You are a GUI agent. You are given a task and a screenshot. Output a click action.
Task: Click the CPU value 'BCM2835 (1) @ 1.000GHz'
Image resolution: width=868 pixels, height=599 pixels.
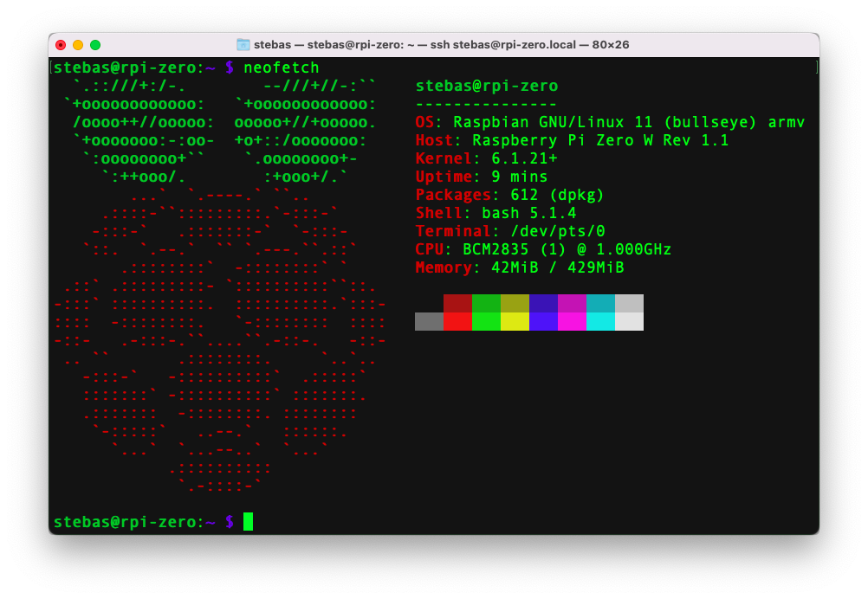(x=567, y=249)
